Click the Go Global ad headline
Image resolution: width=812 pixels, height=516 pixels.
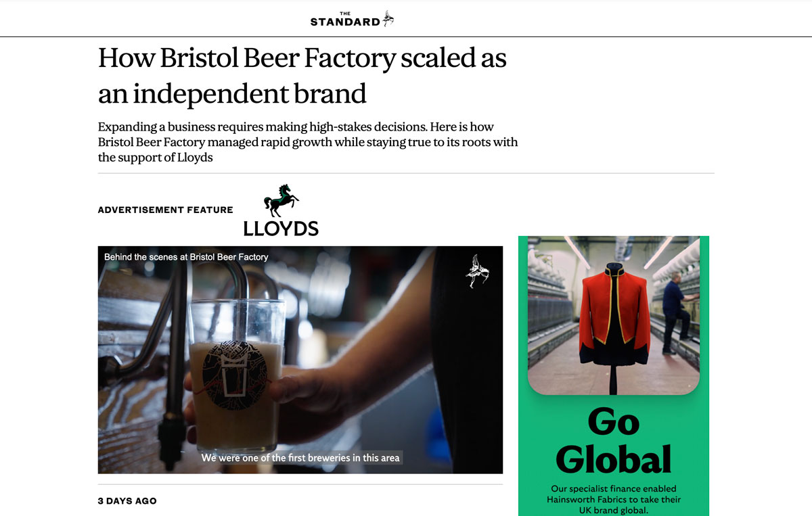coord(614,441)
